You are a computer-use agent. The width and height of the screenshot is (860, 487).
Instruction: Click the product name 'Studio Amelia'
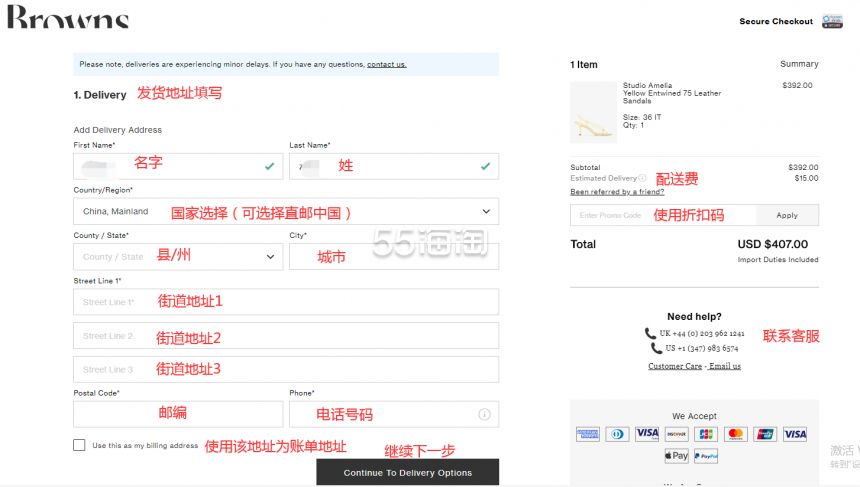[647, 86]
